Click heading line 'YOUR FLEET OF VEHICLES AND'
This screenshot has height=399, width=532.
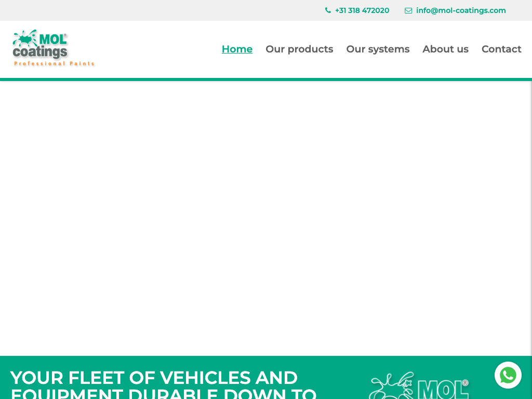(154, 378)
